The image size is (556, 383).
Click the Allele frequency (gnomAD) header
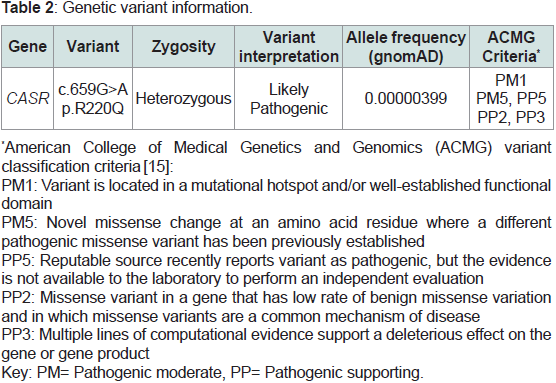[406, 46]
